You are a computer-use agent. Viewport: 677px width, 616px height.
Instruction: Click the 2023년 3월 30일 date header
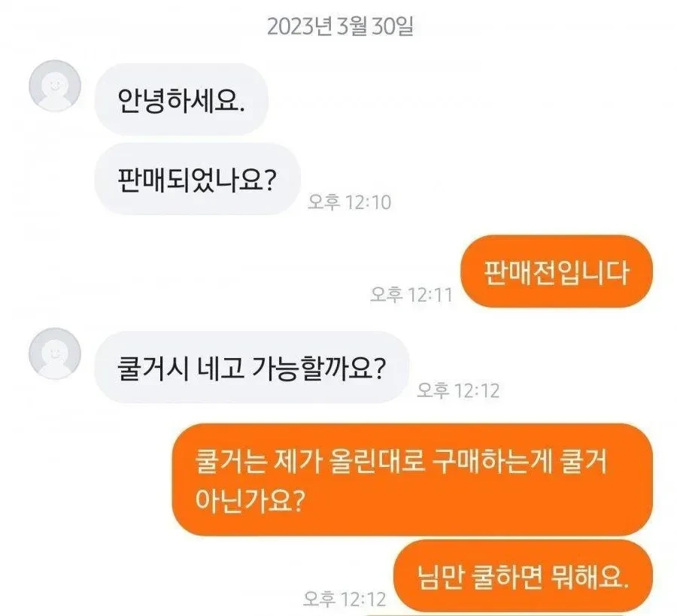(340, 26)
